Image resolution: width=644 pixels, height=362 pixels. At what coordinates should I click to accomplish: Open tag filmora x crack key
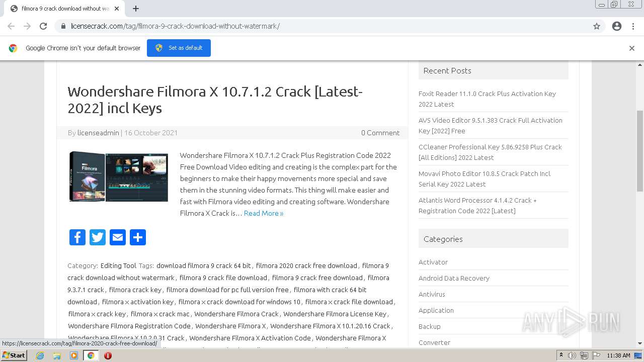(x=97, y=314)
